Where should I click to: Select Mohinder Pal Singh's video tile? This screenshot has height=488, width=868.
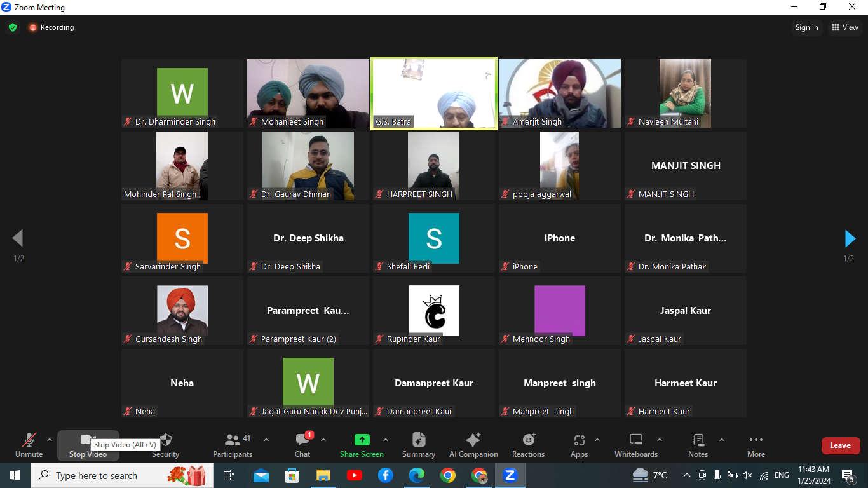click(182, 166)
